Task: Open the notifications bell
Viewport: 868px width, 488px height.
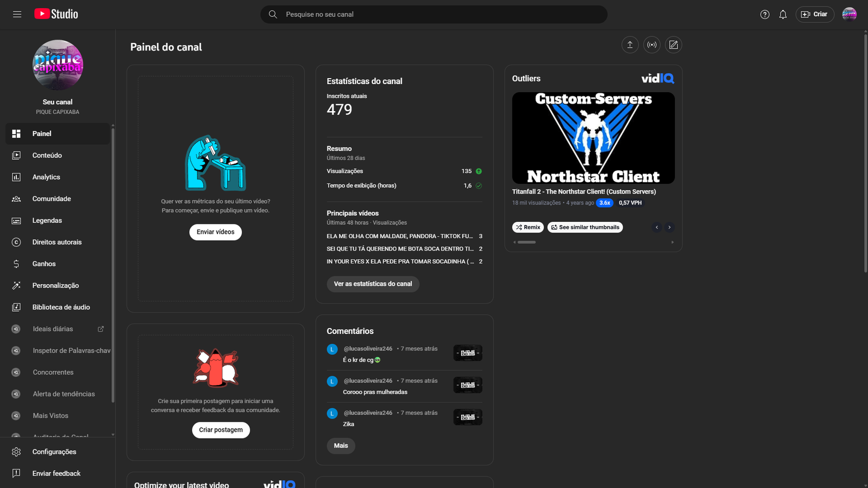Action: tap(783, 15)
